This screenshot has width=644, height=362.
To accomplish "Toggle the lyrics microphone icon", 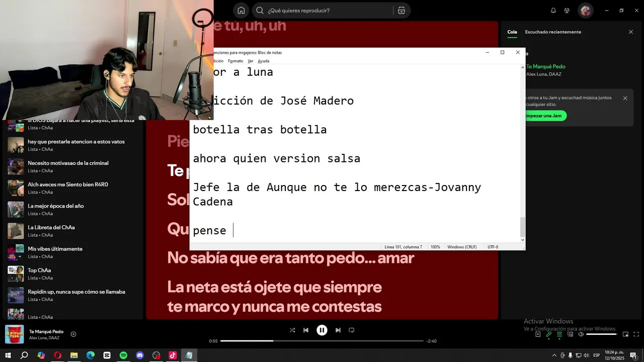I will 549,334.
